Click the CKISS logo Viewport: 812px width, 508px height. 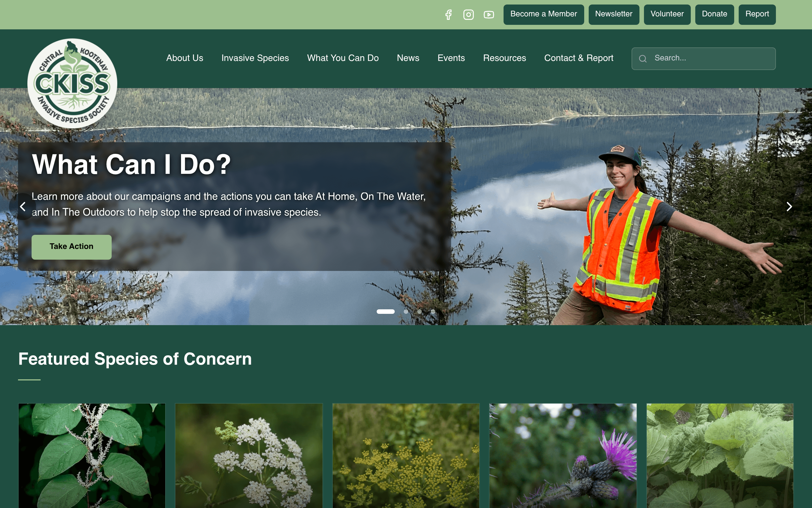point(72,83)
